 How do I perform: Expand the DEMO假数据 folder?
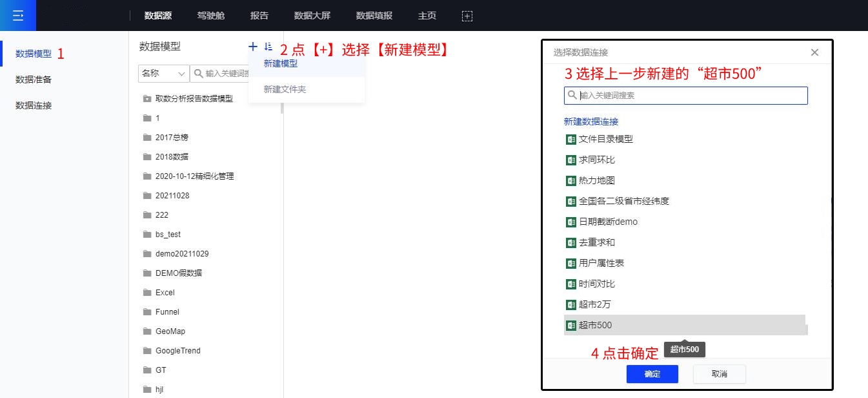(x=178, y=273)
